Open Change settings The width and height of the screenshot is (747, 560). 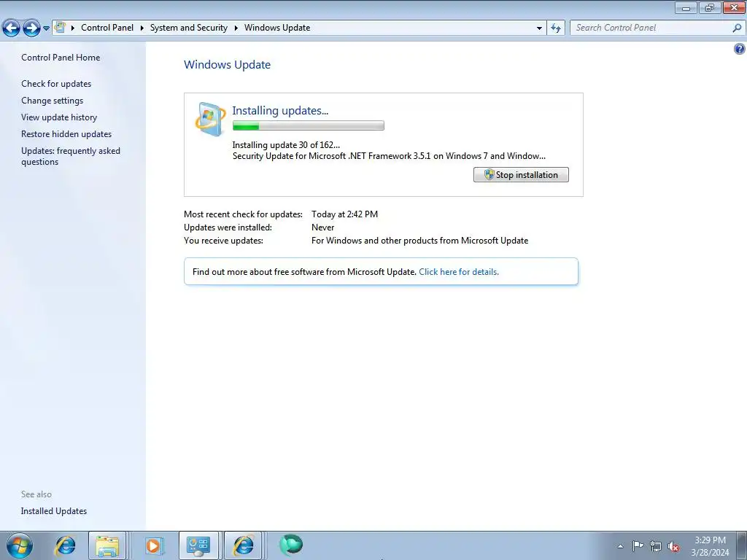52,101
